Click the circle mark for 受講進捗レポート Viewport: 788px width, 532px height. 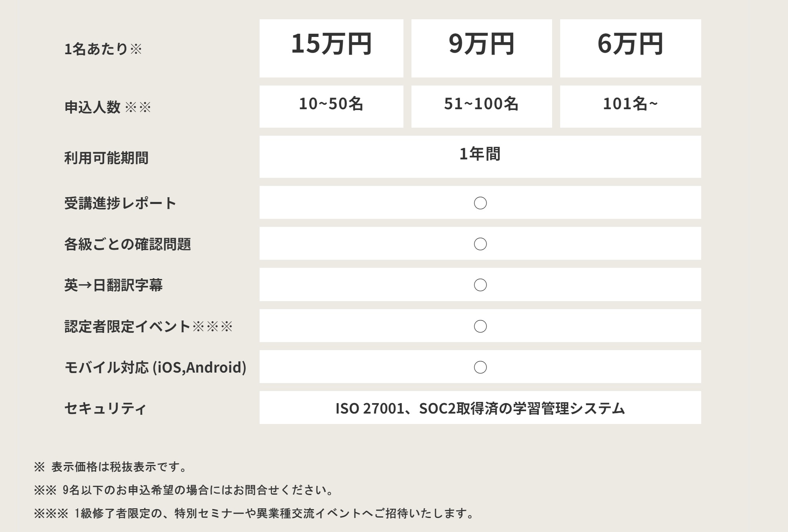click(x=480, y=203)
